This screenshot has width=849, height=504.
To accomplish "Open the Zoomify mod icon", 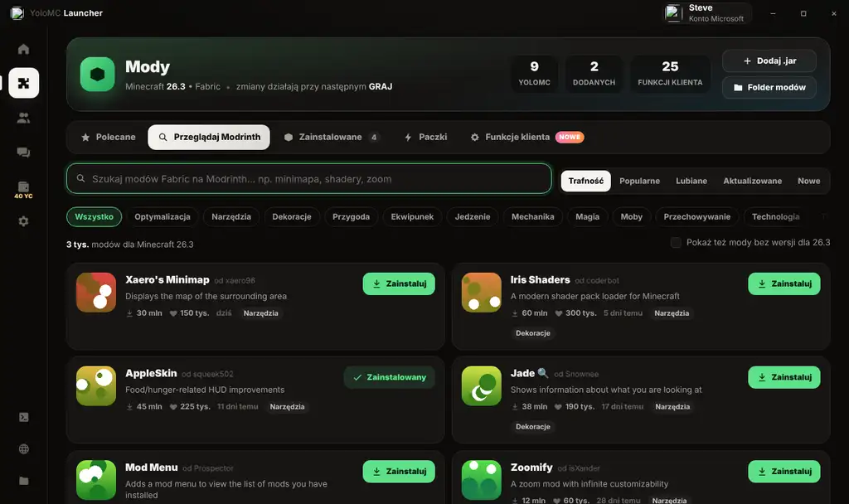I will click(x=482, y=480).
